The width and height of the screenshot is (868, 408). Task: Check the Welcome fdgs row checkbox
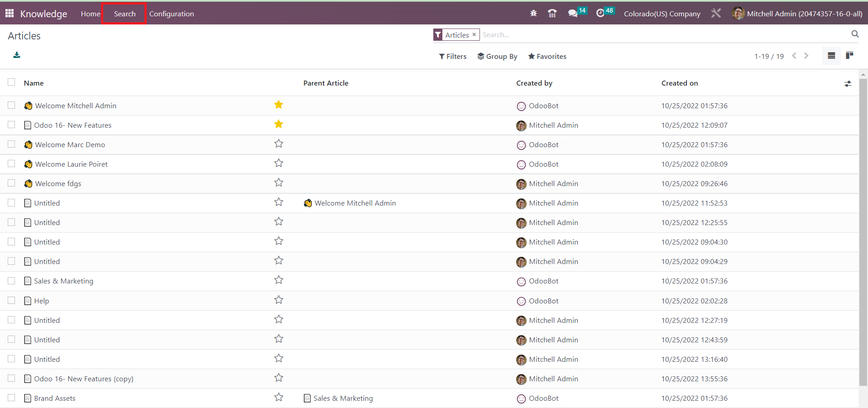[11, 183]
